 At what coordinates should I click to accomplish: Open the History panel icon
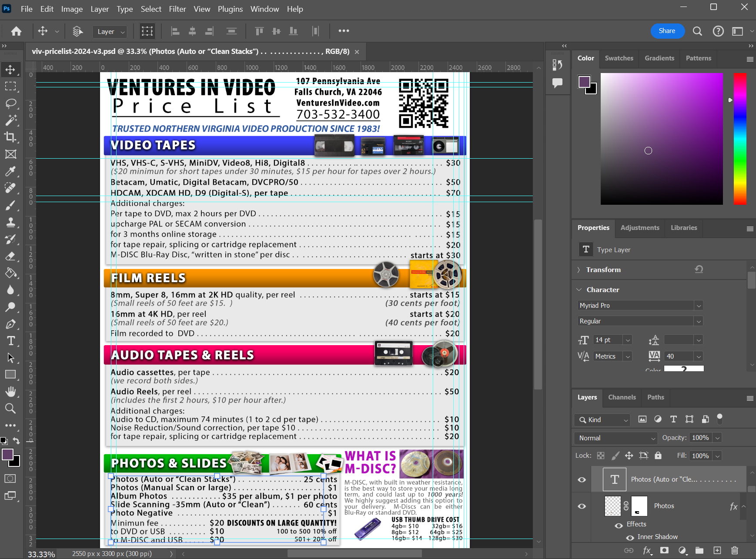pyautogui.click(x=557, y=65)
